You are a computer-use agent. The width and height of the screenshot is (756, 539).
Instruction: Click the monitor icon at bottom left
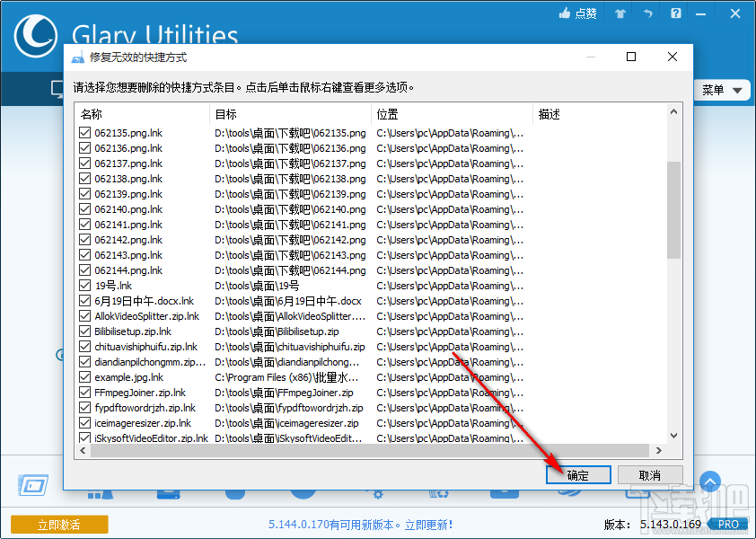coord(32,485)
